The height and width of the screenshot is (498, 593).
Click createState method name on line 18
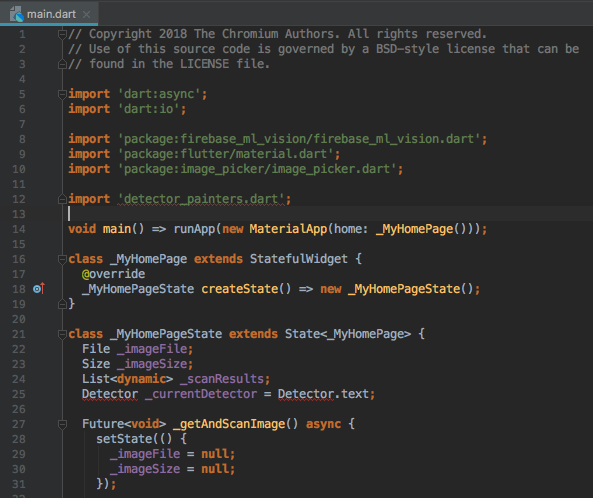[241, 289]
